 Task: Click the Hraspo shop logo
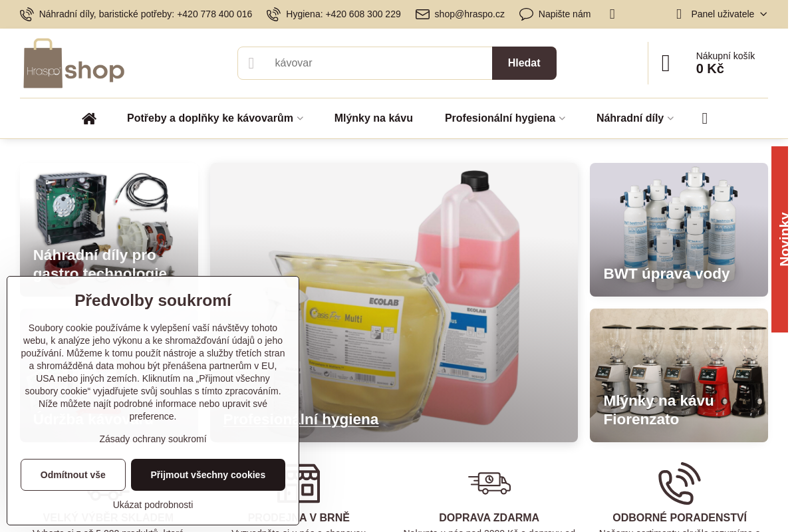74,63
